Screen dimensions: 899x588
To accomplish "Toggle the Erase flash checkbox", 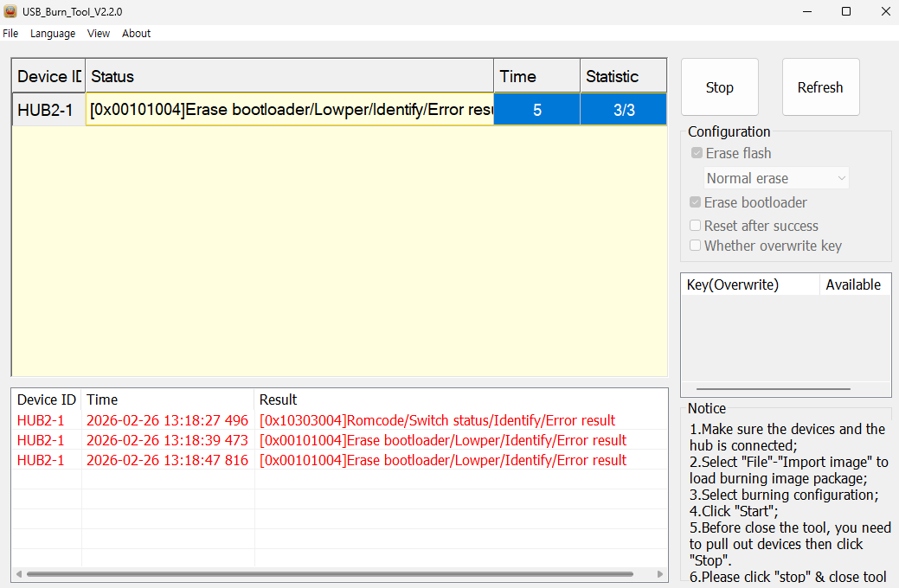I will [x=697, y=153].
